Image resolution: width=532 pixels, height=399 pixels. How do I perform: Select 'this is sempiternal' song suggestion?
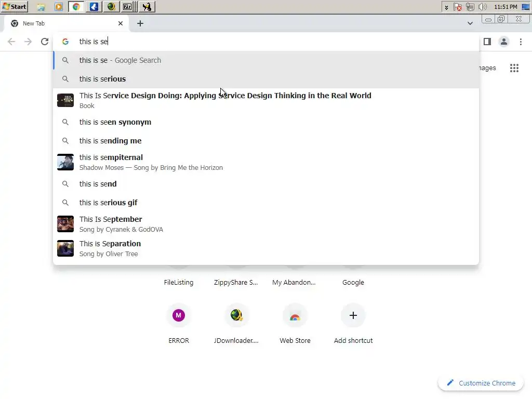[266, 162]
